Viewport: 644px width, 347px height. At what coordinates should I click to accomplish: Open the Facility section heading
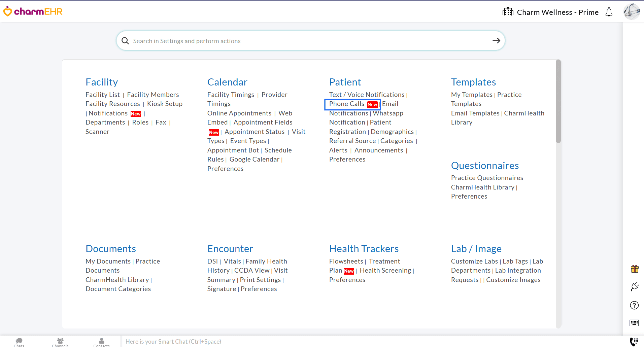click(x=102, y=82)
